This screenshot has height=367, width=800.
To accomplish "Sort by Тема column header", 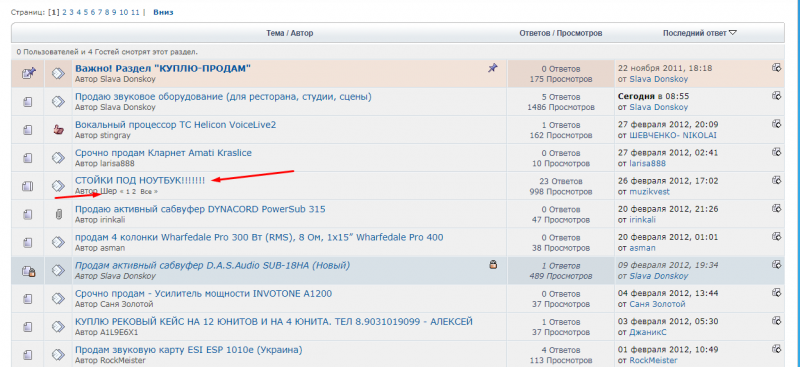I will (274, 33).
